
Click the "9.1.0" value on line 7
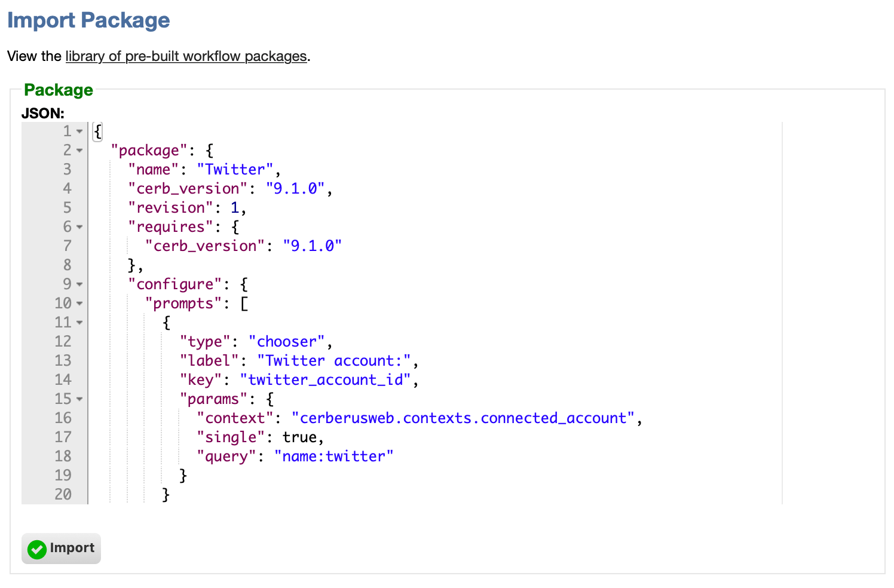(x=312, y=246)
